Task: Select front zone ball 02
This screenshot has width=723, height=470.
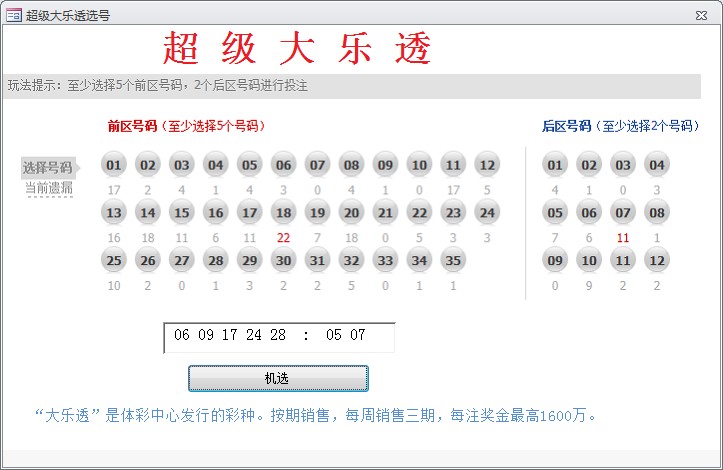Action: coord(148,164)
